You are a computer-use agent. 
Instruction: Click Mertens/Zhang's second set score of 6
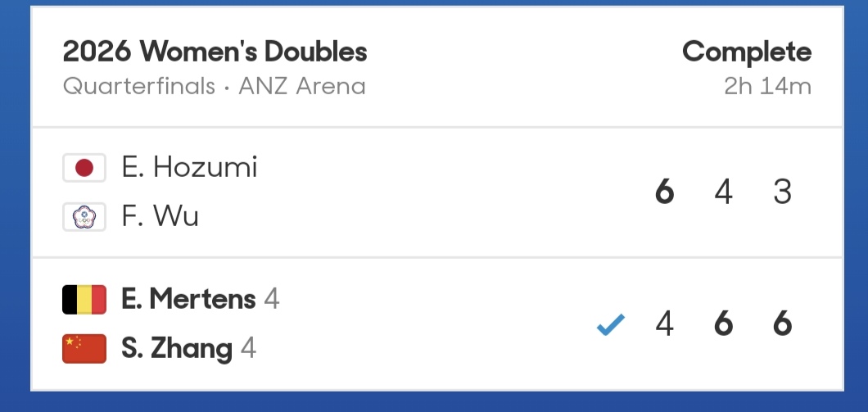[723, 325]
